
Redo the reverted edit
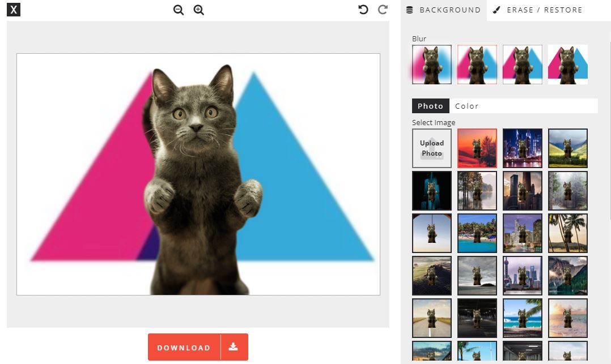click(383, 10)
